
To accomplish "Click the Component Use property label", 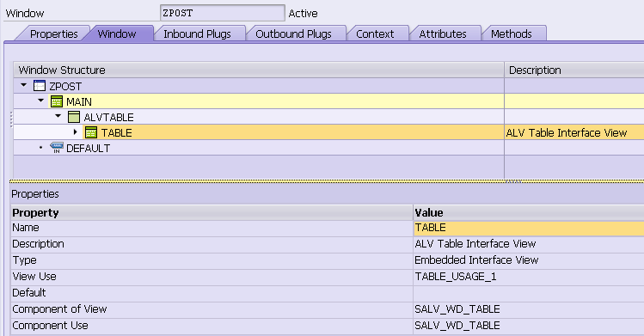I will (50, 326).
